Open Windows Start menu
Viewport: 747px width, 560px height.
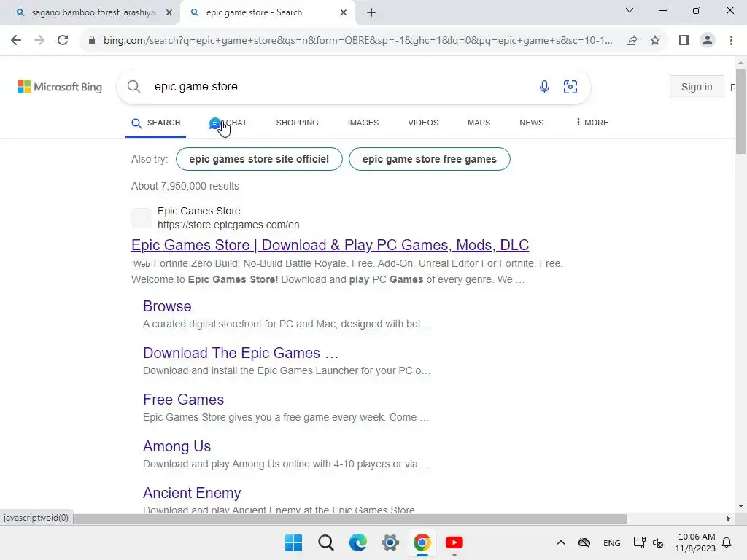[x=293, y=542]
